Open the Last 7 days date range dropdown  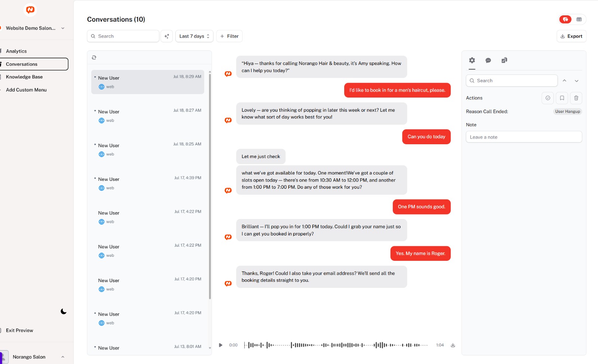[194, 36]
